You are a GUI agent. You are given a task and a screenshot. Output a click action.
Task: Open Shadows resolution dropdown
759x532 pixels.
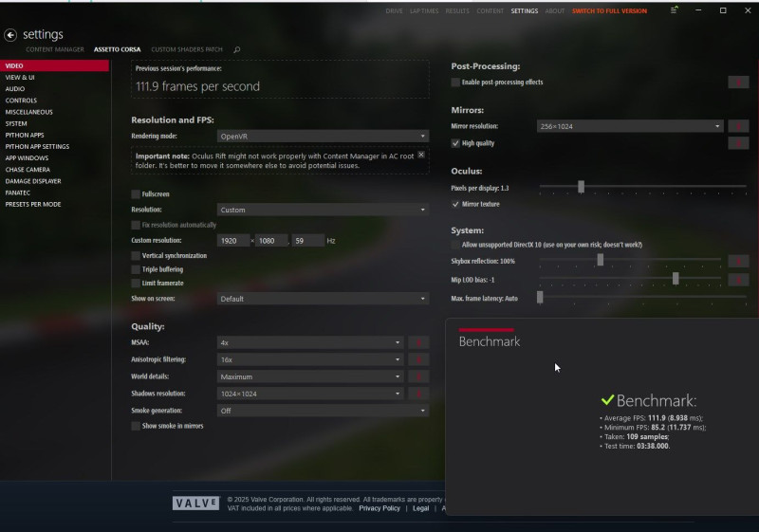point(310,394)
